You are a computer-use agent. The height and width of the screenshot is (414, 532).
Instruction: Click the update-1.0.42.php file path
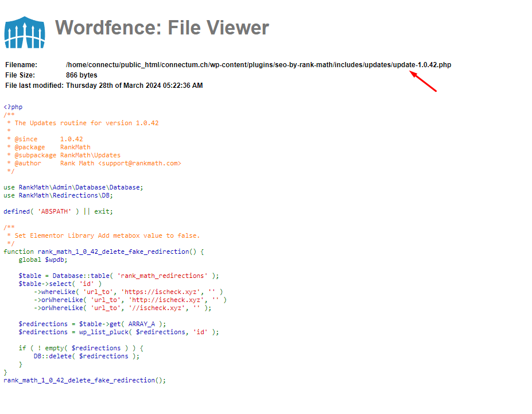point(258,65)
